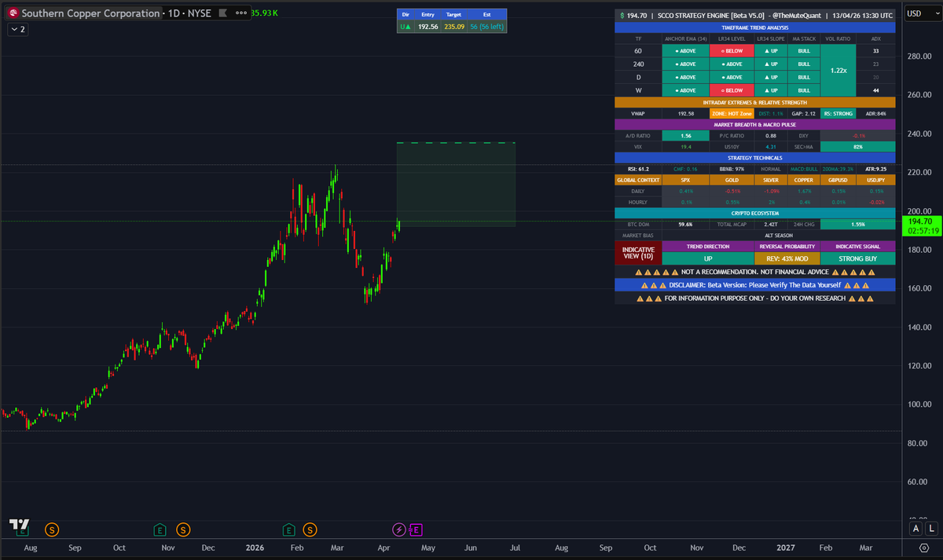The height and width of the screenshot is (560, 943).
Task: Click the VWAP value 192.58
Action: click(685, 114)
